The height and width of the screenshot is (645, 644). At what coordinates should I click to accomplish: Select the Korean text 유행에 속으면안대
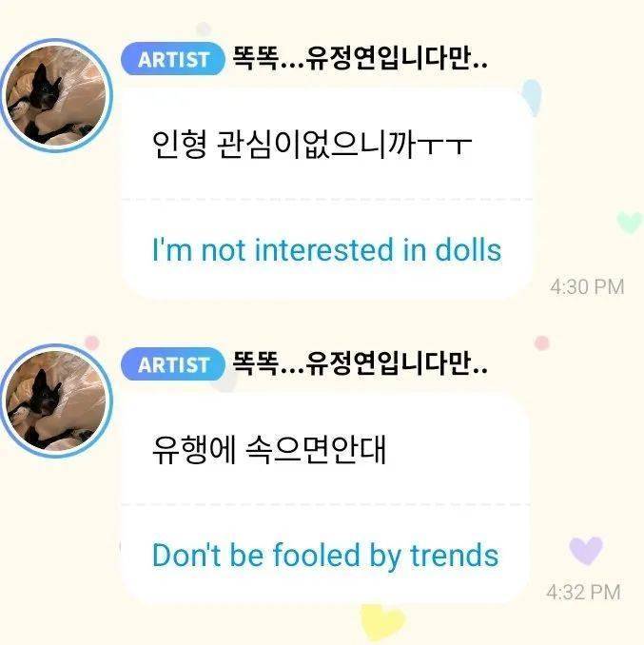tap(269, 449)
